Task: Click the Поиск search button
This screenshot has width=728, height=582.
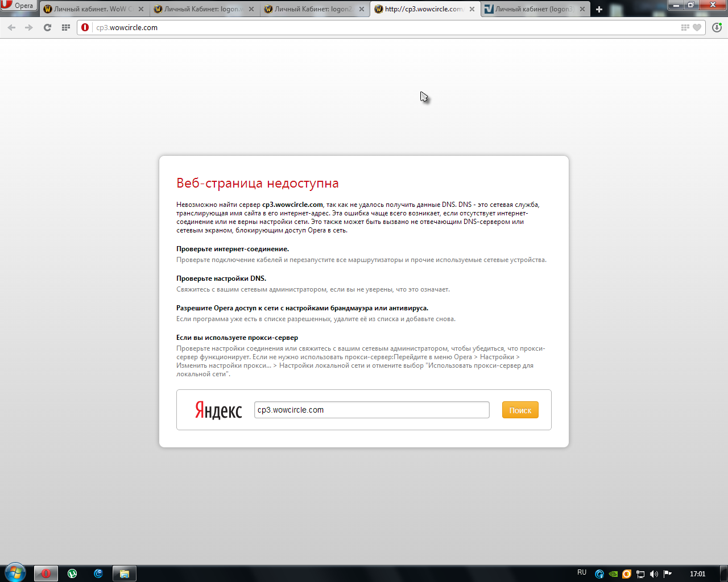Action: pyautogui.click(x=520, y=410)
